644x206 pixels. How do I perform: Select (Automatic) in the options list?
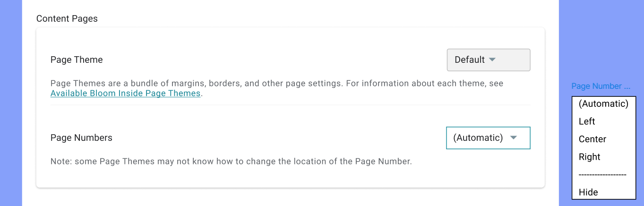(x=603, y=104)
